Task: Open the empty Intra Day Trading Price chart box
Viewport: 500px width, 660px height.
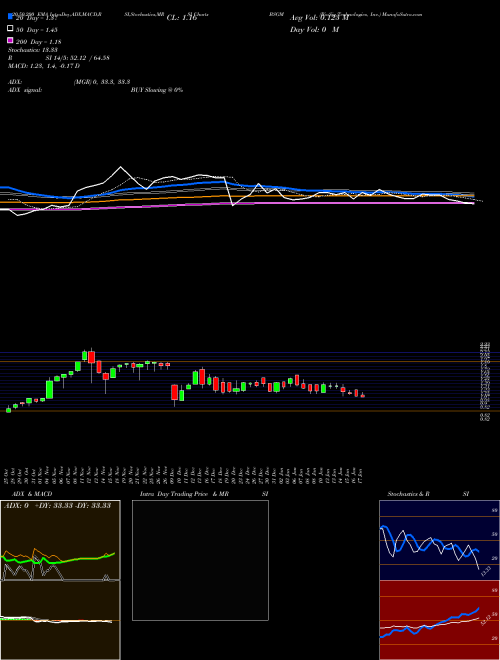Action: click(x=200, y=560)
